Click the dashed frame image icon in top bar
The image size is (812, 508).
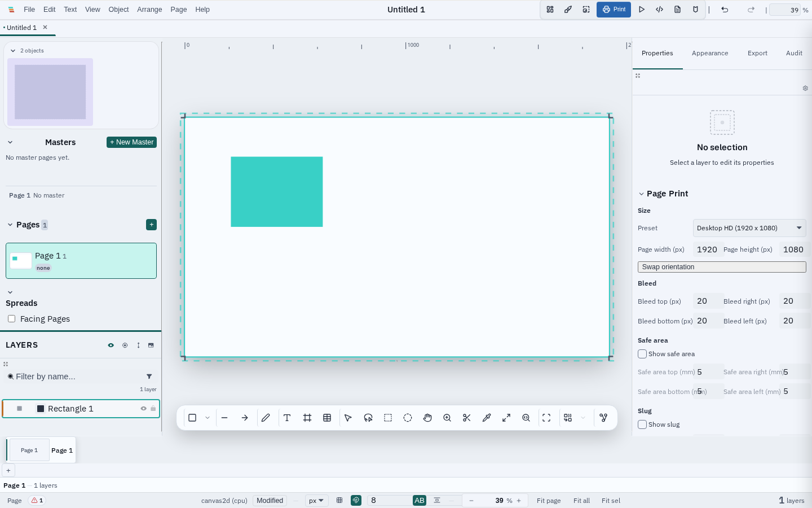(x=586, y=10)
